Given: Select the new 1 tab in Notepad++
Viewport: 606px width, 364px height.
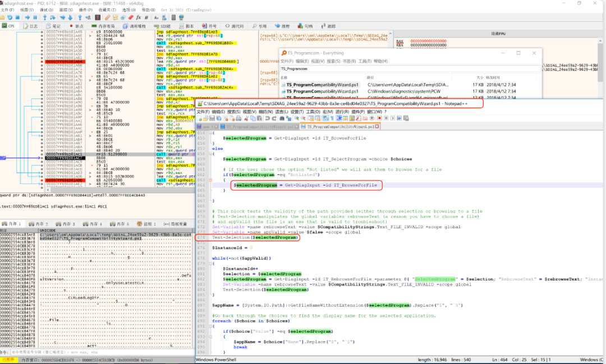Looking at the screenshot, I should coord(206,127).
